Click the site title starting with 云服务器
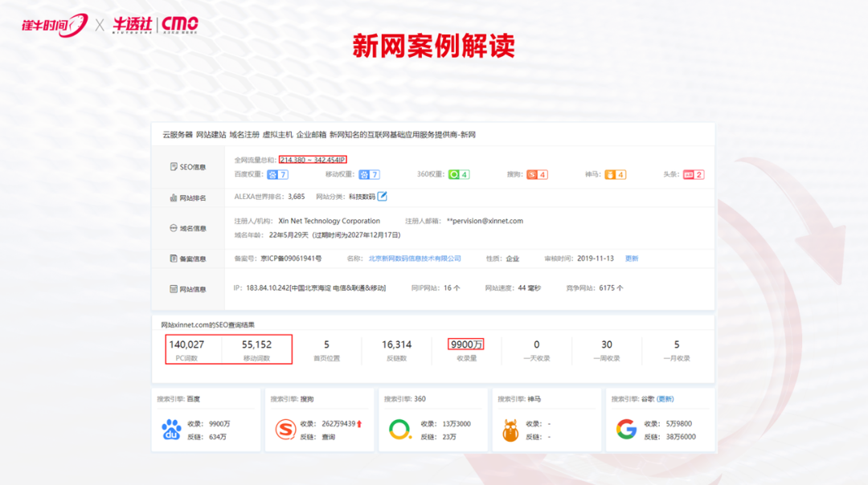868x485 pixels. pos(319,134)
